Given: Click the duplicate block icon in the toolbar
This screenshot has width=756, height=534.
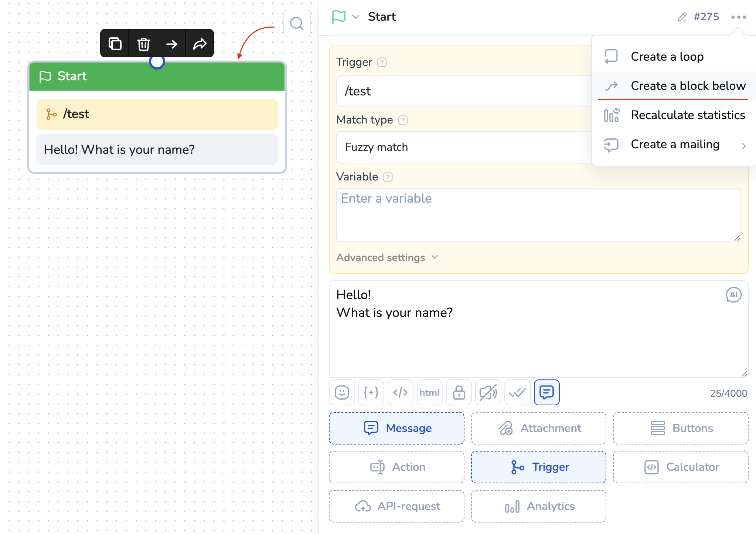Looking at the screenshot, I should pyautogui.click(x=115, y=44).
